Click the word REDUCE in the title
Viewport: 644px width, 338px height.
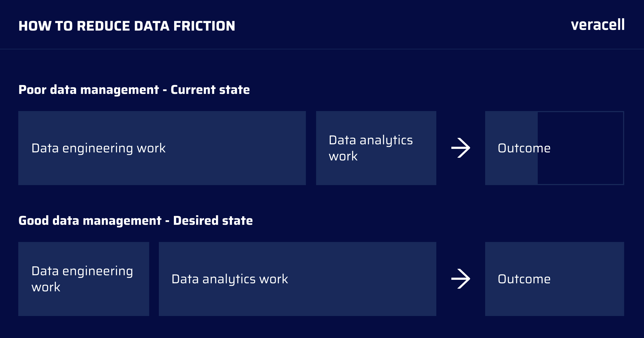[x=103, y=26]
